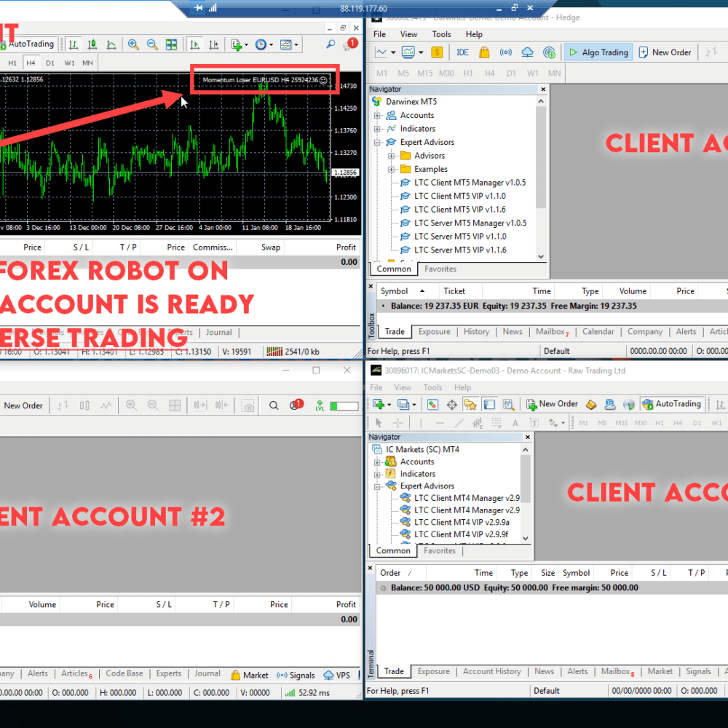This screenshot has width=728, height=728.
Task: Tile chart windows in top-left MT4 toolbar
Action: coord(171,44)
